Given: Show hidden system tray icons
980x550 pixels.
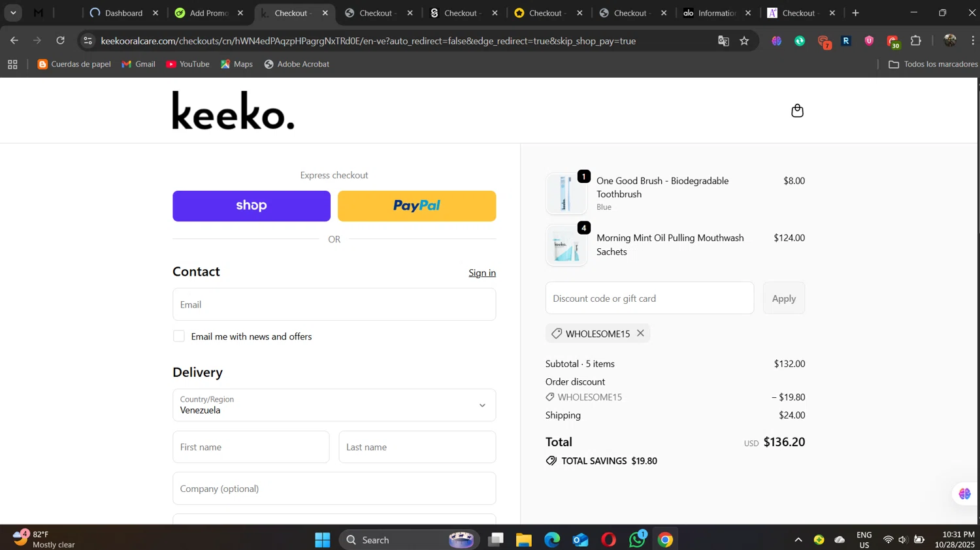Looking at the screenshot, I should point(798,540).
